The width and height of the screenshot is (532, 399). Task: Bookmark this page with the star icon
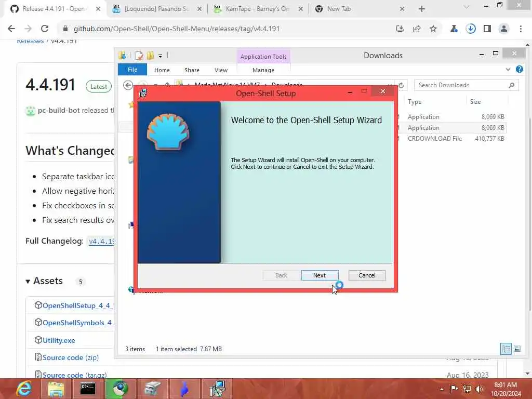pyautogui.click(x=433, y=29)
